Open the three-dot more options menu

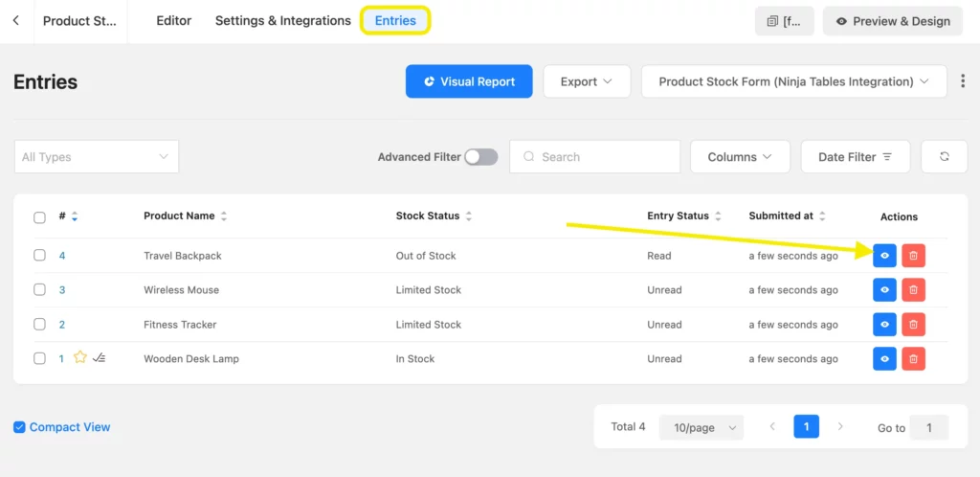tap(963, 81)
